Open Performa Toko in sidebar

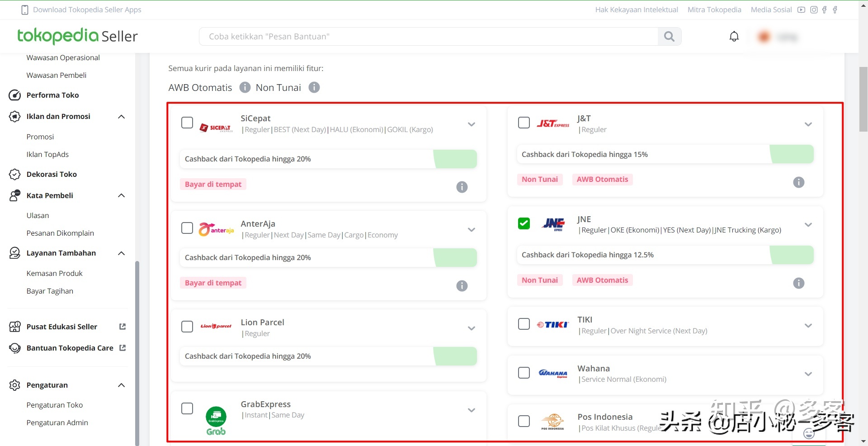click(x=52, y=95)
